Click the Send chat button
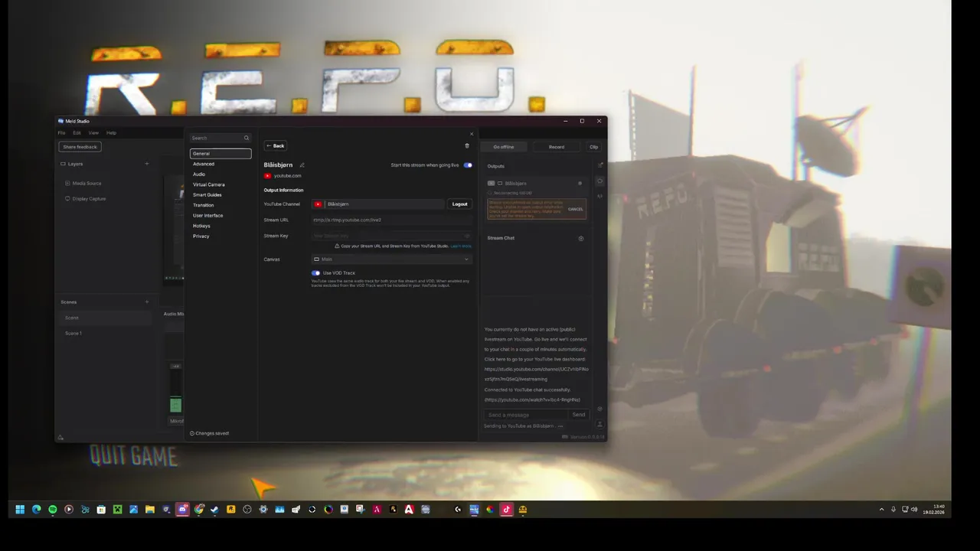The height and width of the screenshot is (551, 980). 579,415
